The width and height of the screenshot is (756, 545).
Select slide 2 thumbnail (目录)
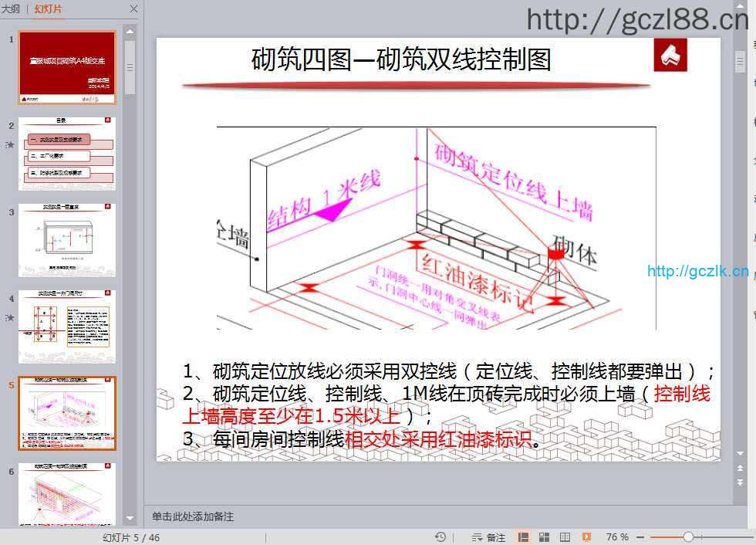(x=67, y=154)
